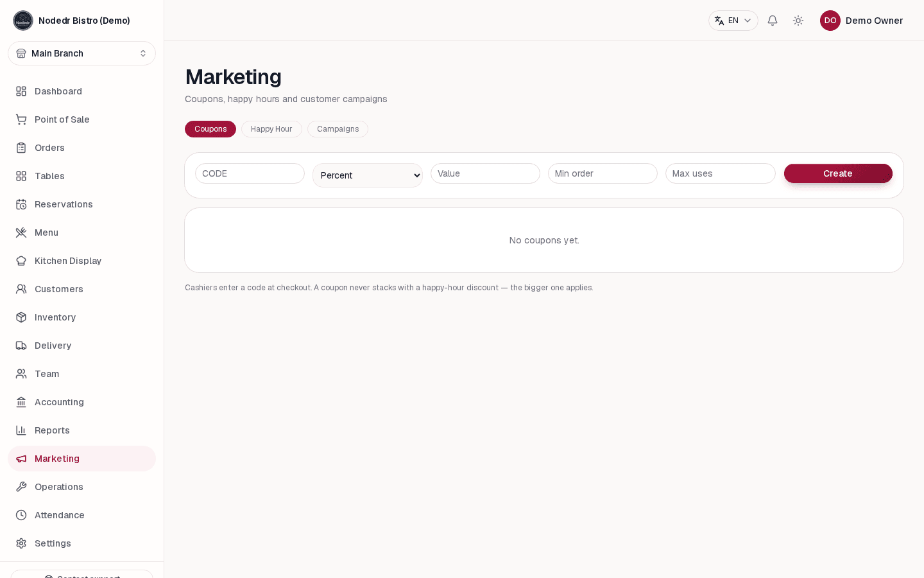Go to Dashboard menu item

[81, 91]
